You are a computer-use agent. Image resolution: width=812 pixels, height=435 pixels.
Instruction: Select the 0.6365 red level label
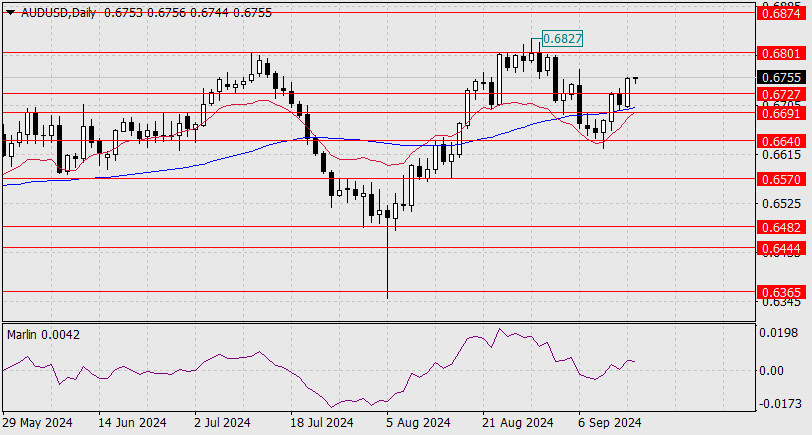(x=782, y=293)
